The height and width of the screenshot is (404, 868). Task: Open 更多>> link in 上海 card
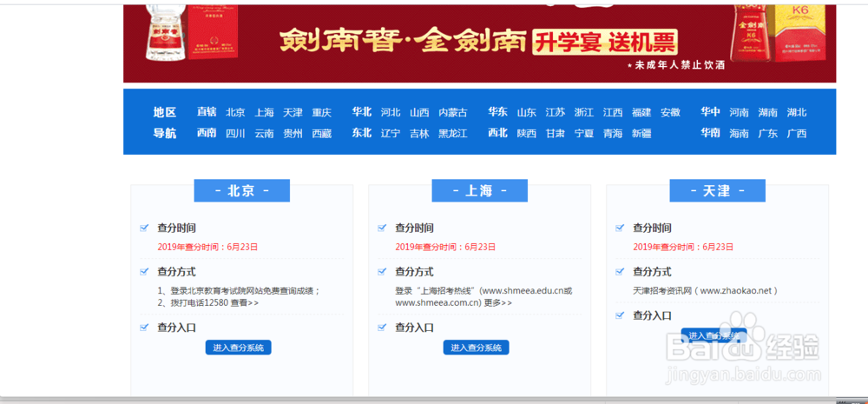498,303
